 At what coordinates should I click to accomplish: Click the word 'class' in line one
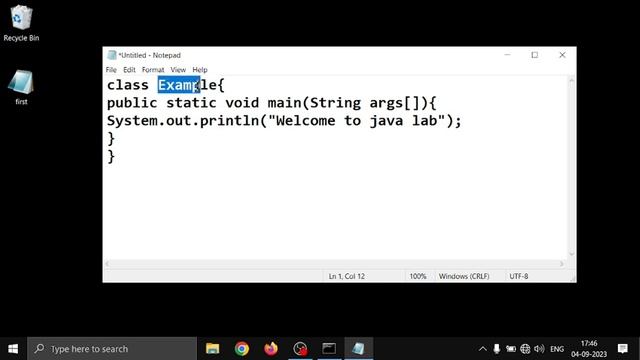point(128,85)
